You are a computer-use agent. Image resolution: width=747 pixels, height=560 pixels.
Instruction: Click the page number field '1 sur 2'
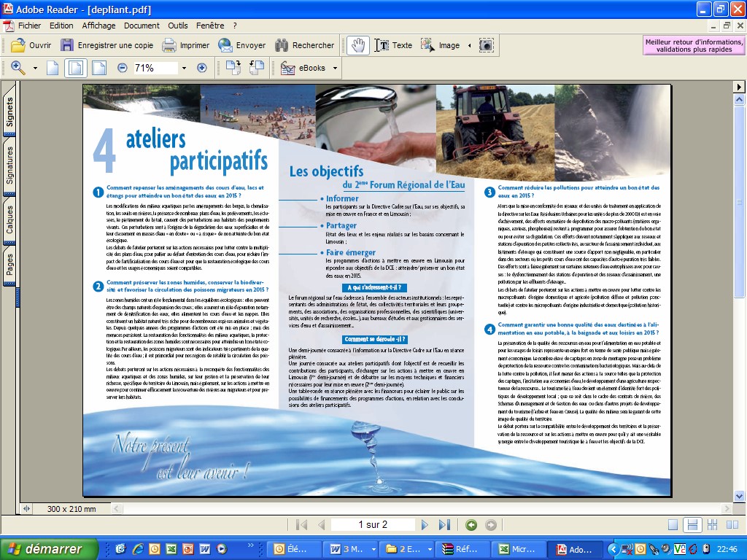pos(373,525)
